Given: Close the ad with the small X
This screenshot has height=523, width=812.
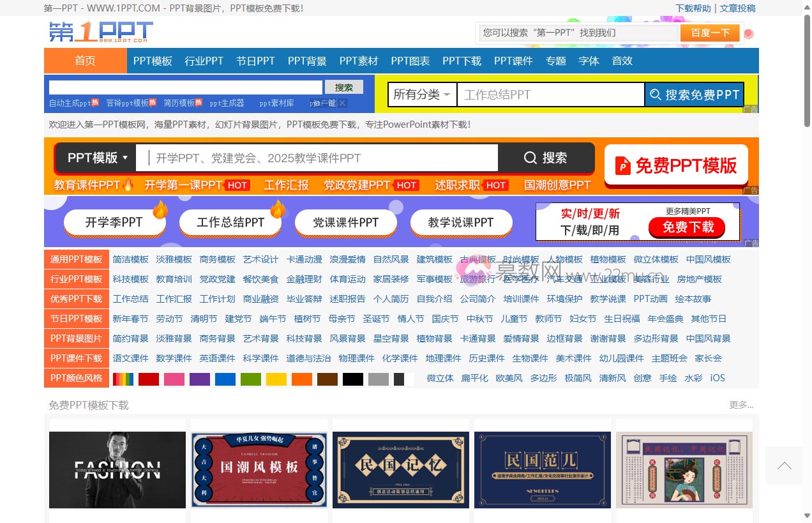Looking at the screenshot, I should 342,103.
